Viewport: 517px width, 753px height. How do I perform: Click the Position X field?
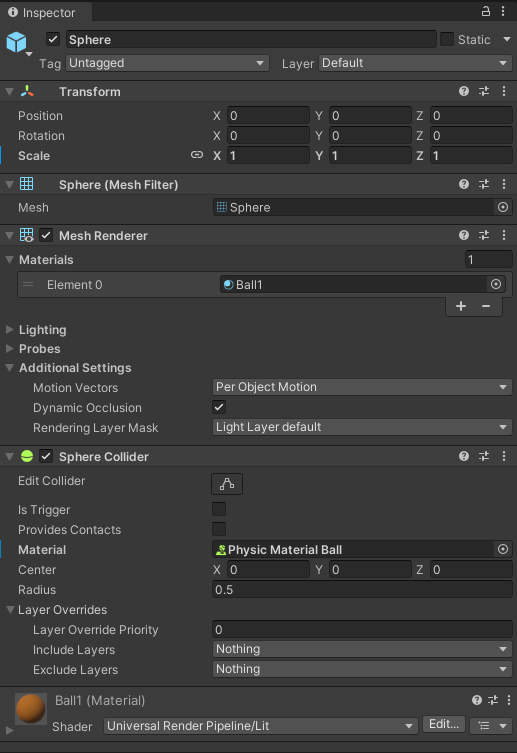(268, 116)
